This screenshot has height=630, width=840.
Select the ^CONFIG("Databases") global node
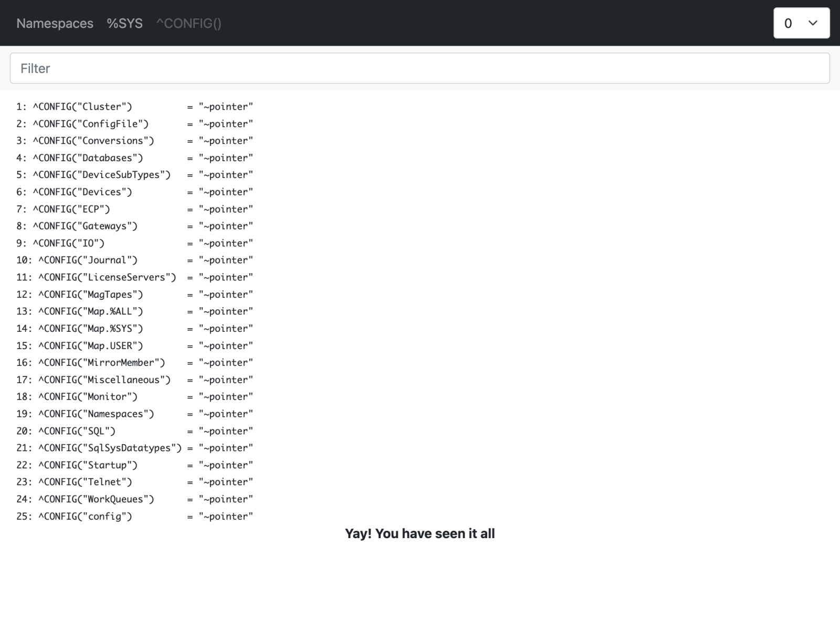[x=88, y=158]
